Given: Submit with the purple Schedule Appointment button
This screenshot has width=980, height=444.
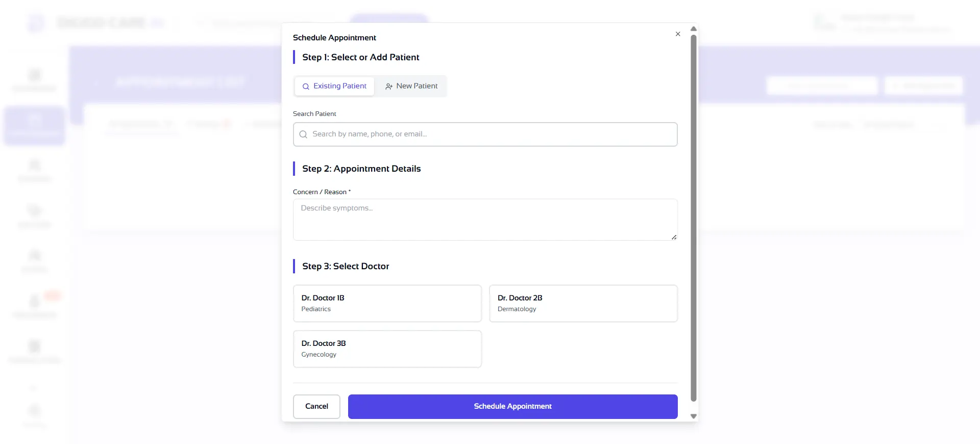Looking at the screenshot, I should point(512,407).
